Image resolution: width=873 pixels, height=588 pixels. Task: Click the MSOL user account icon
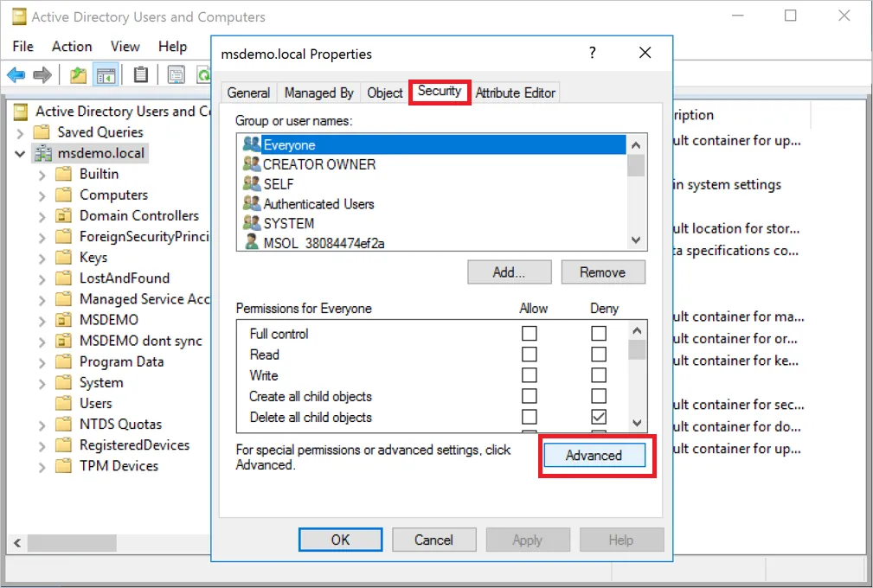tap(252, 242)
